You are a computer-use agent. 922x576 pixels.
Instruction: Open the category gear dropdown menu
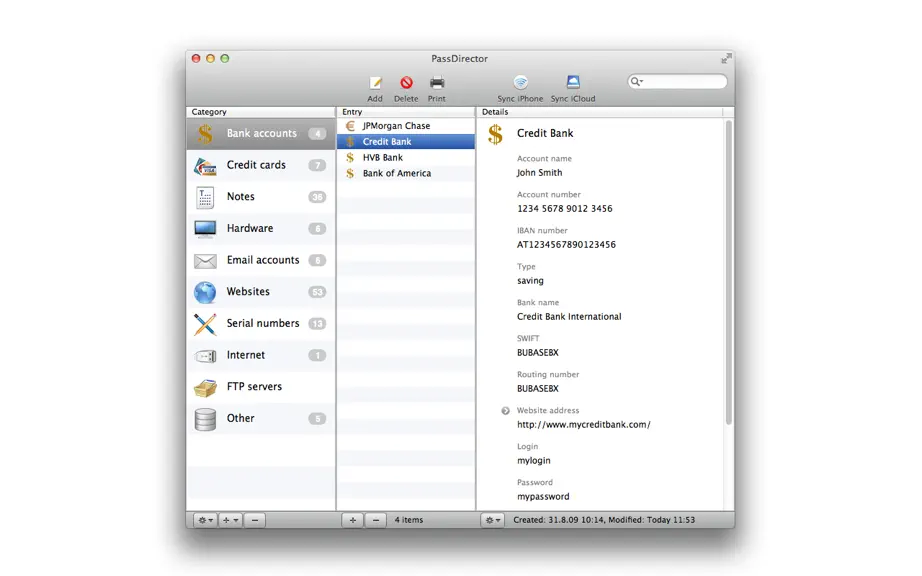point(205,520)
